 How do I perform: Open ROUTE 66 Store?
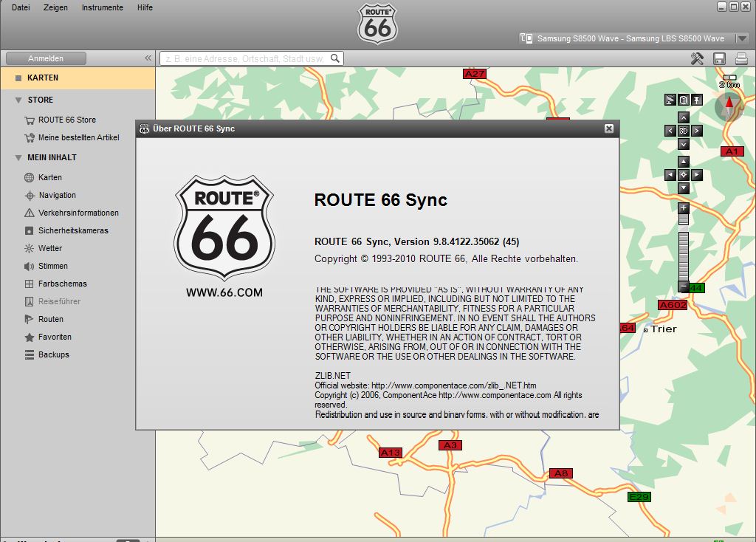click(67, 120)
